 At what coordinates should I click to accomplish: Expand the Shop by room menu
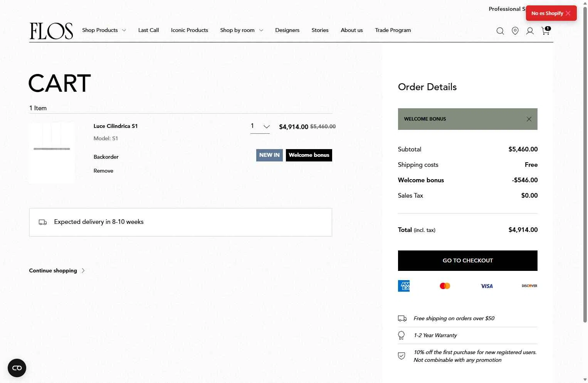click(242, 30)
